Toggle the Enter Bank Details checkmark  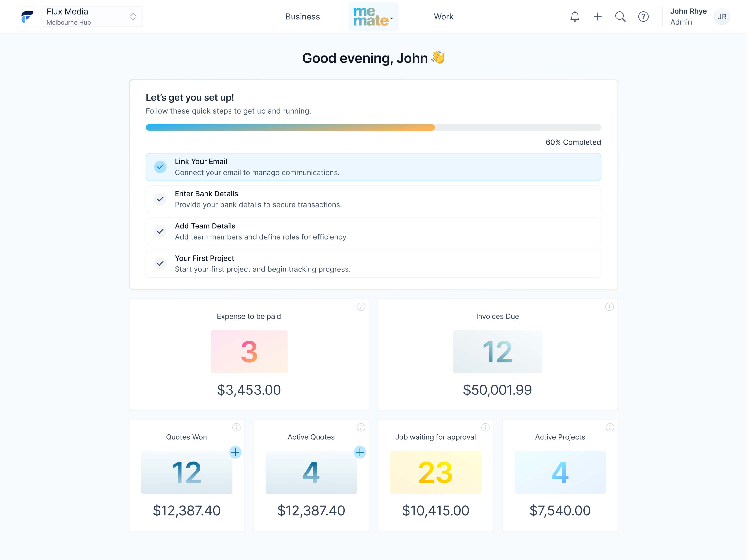coord(160,199)
